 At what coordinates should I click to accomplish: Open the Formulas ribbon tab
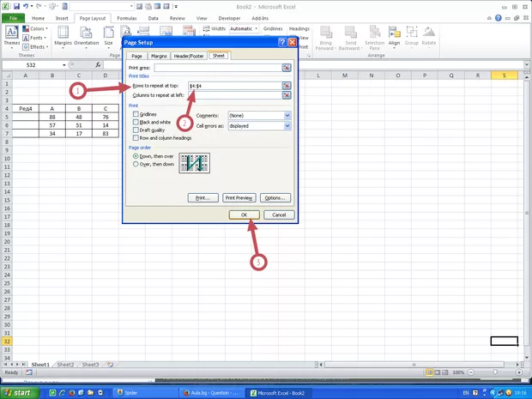point(126,17)
